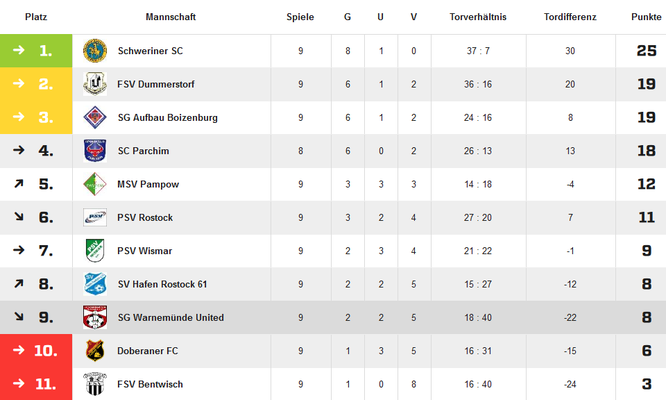Click the SC Parchim shield logo
The height and width of the screenshot is (400, 666).
tap(95, 150)
